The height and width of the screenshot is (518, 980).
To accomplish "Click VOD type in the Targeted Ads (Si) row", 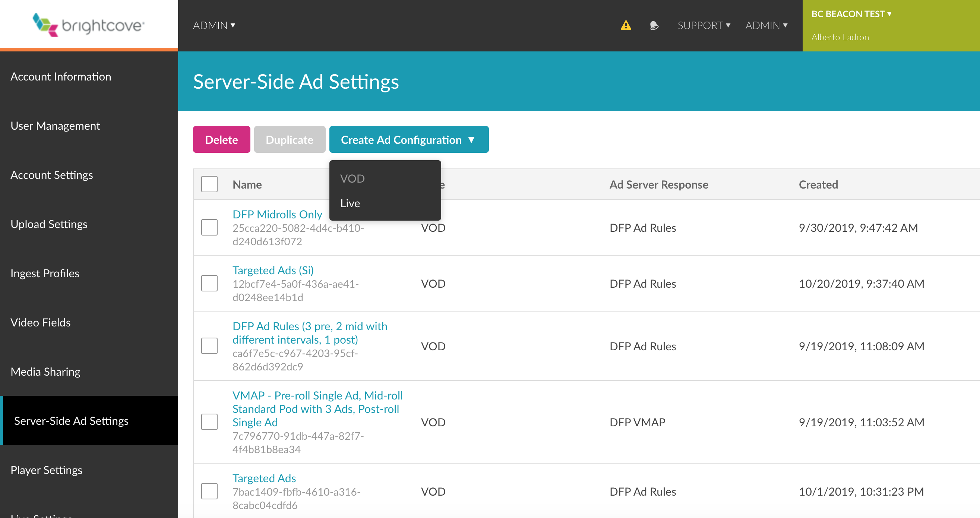I will click(x=433, y=284).
